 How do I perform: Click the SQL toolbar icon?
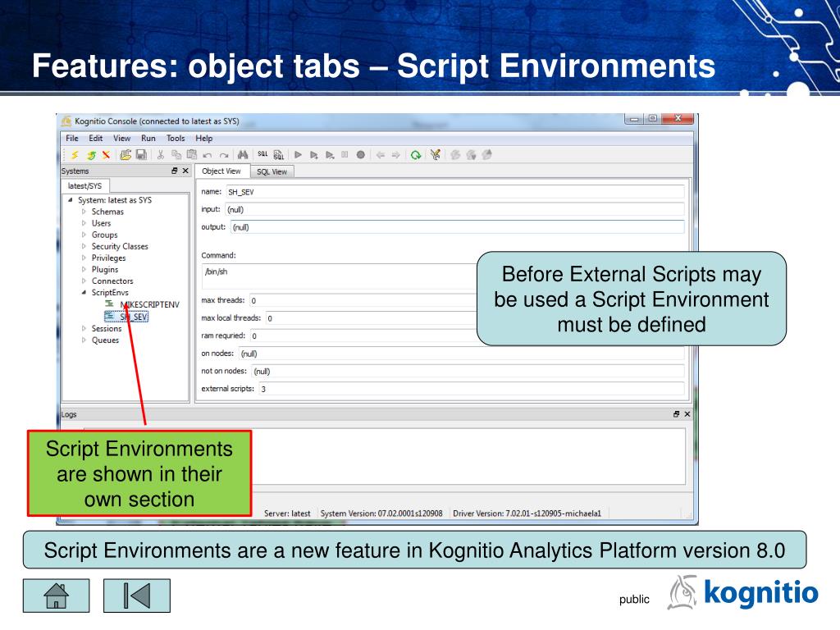[262, 154]
